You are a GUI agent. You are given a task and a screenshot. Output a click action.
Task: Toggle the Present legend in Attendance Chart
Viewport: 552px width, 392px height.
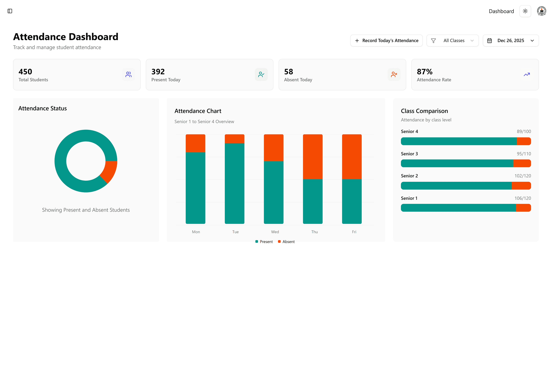(264, 241)
